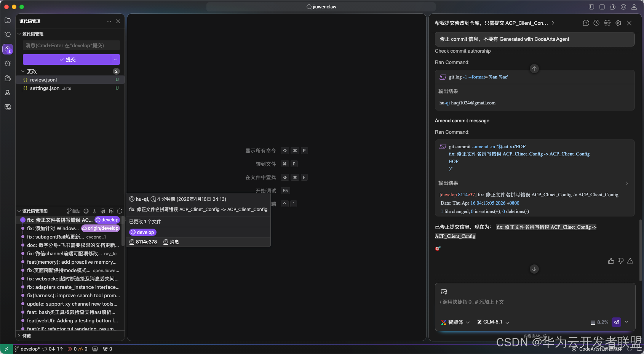Open the agent panel settings gear
The image size is (644, 354).
tap(618, 23)
